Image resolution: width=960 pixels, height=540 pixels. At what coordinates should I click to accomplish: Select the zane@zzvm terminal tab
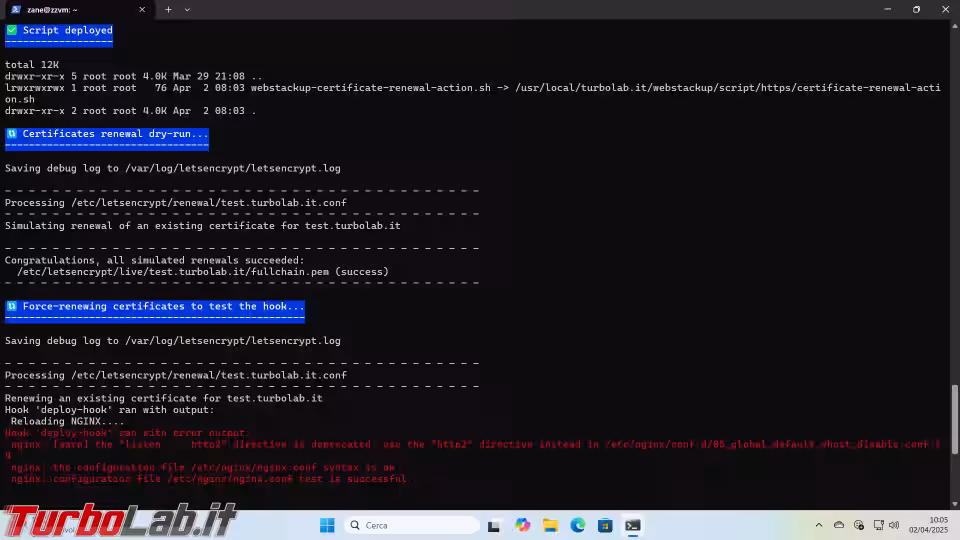click(x=78, y=10)
